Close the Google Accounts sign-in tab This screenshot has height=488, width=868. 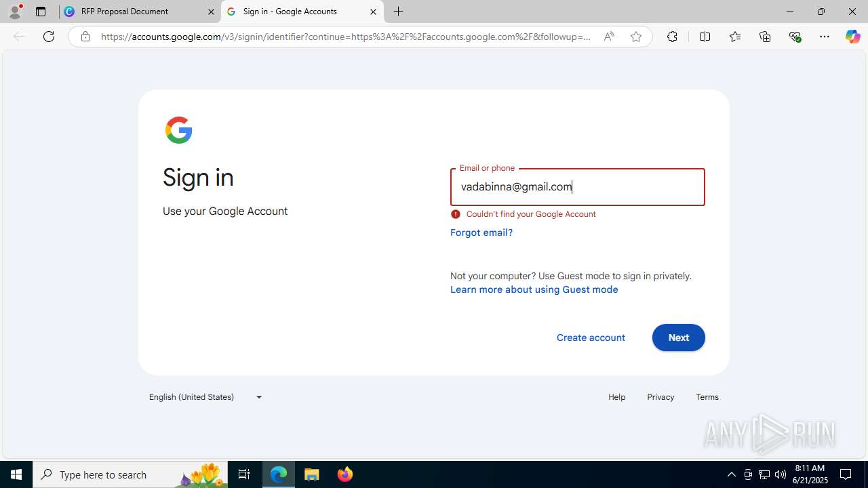(373, 12)
